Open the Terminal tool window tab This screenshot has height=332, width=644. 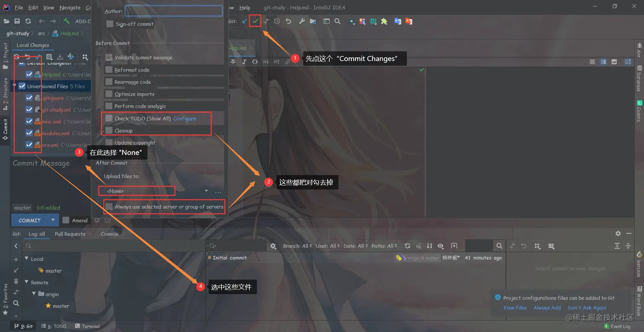coord(87,326)
